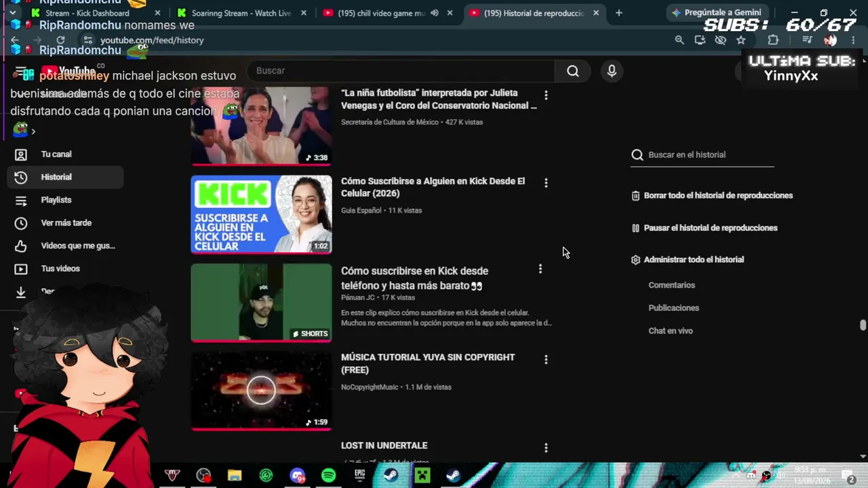Open options for MÚSICA TUTORIAL YUYA video
The height and width of the screenshot is (488, 868).
pyautogui.click(x=546, y=360)
